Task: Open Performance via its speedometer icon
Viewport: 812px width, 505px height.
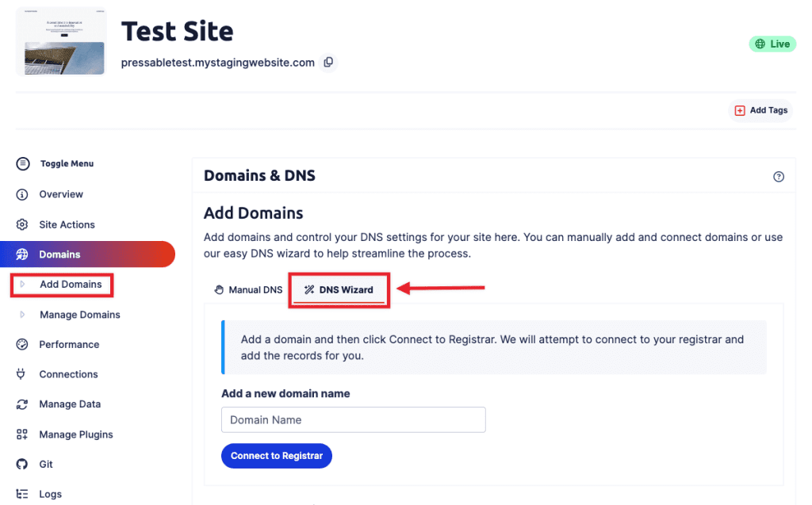Action: 22,344
